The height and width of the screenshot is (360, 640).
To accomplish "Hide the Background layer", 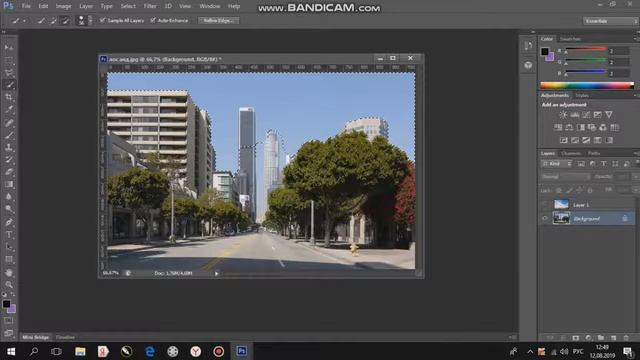I will coord(545,218).
